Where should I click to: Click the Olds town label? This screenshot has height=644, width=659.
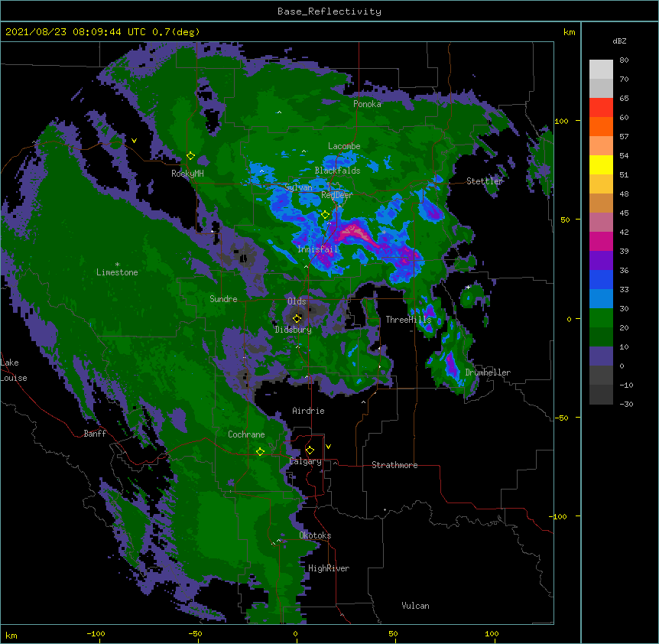(297, 301)
